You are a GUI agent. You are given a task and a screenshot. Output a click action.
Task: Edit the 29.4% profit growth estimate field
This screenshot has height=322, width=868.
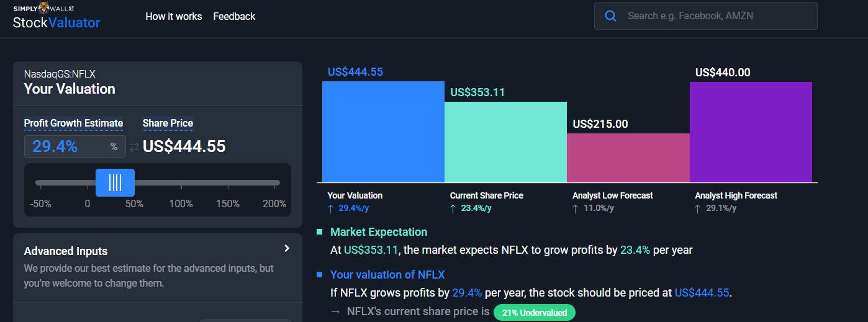tap(75, 146)
